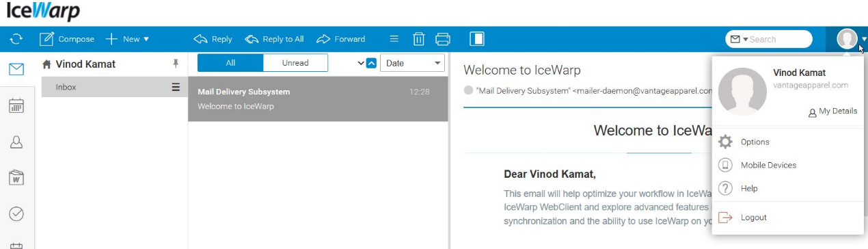The image size is (868, 249).
Task: Click the Vinod Kamat account name
Action: pos(85,64)
